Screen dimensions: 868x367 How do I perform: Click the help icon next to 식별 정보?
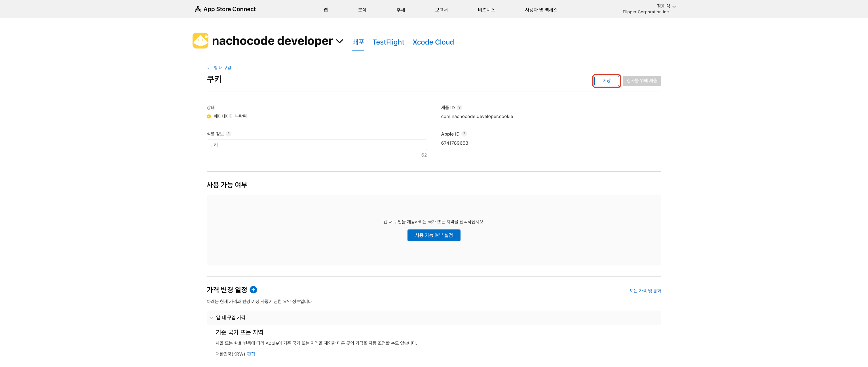(x=229, y=134)
